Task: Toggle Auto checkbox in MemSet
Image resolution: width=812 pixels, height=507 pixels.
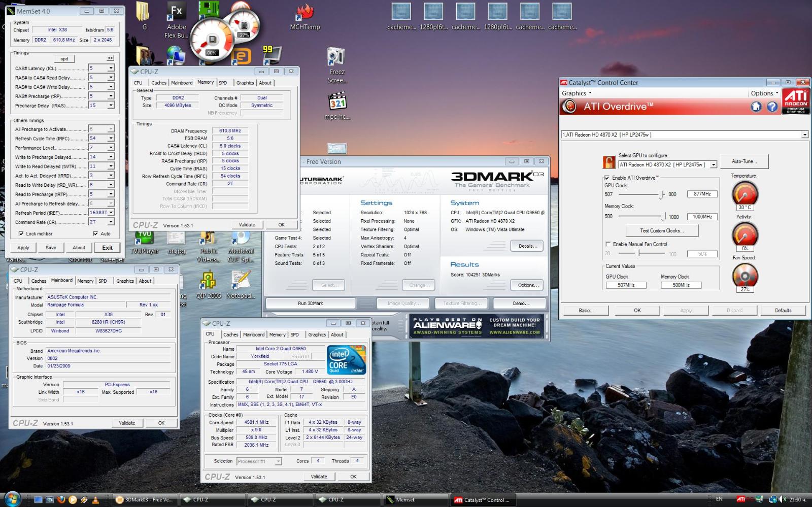Action: point(95,234)
